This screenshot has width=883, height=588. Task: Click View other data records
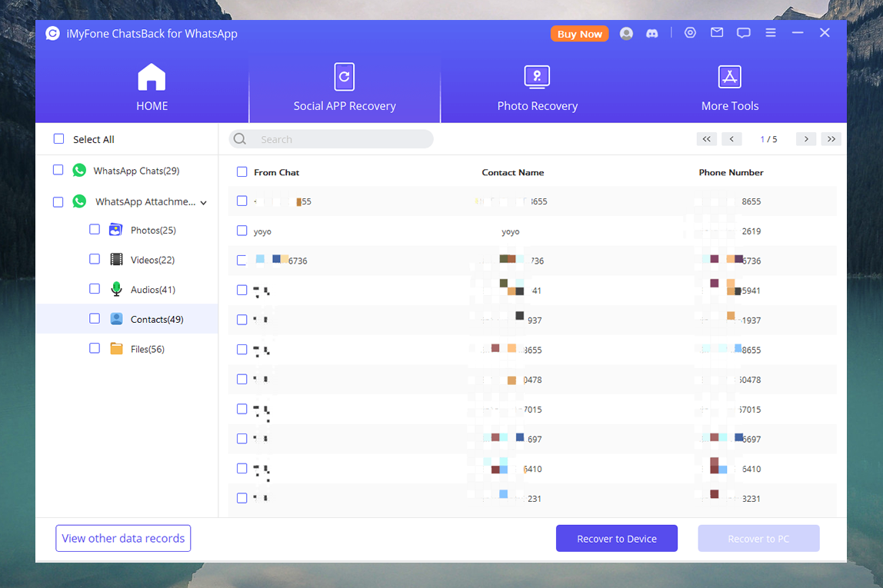(x=123, y=539)
